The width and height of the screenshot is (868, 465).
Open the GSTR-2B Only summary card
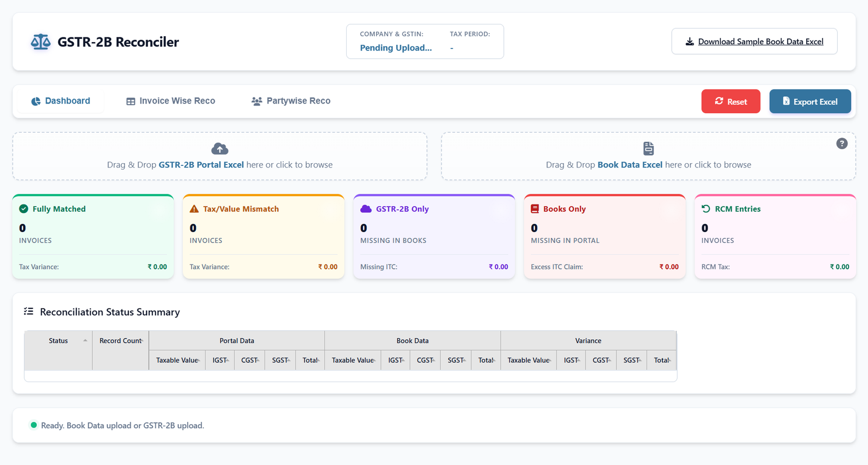(x=434, y=237)
